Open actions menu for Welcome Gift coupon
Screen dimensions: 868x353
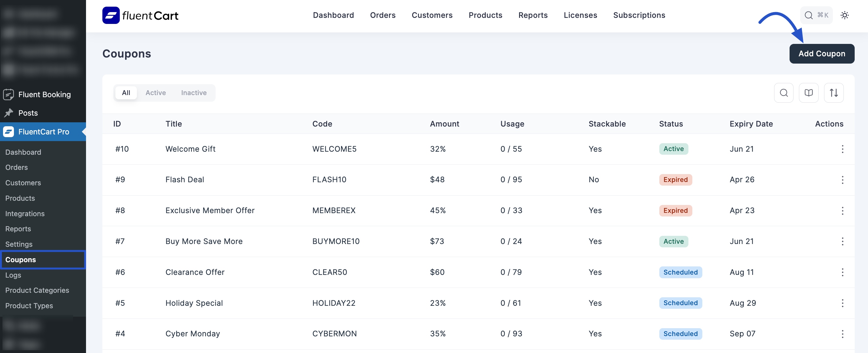(842, 149)
